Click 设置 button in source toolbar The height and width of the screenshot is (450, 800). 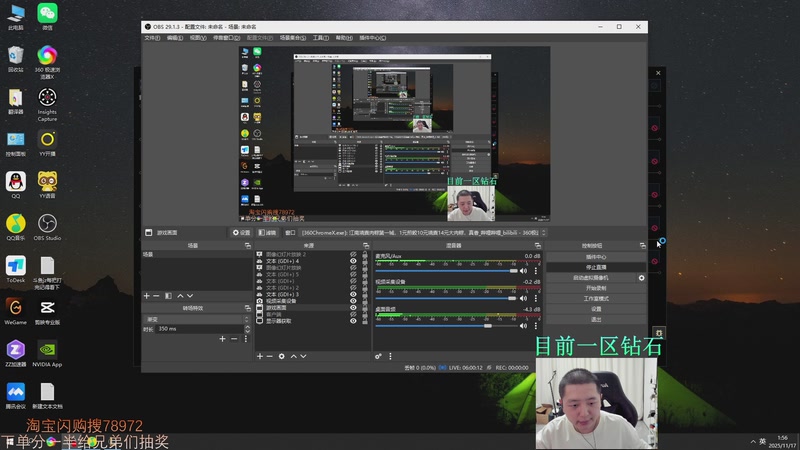point(242,233)
